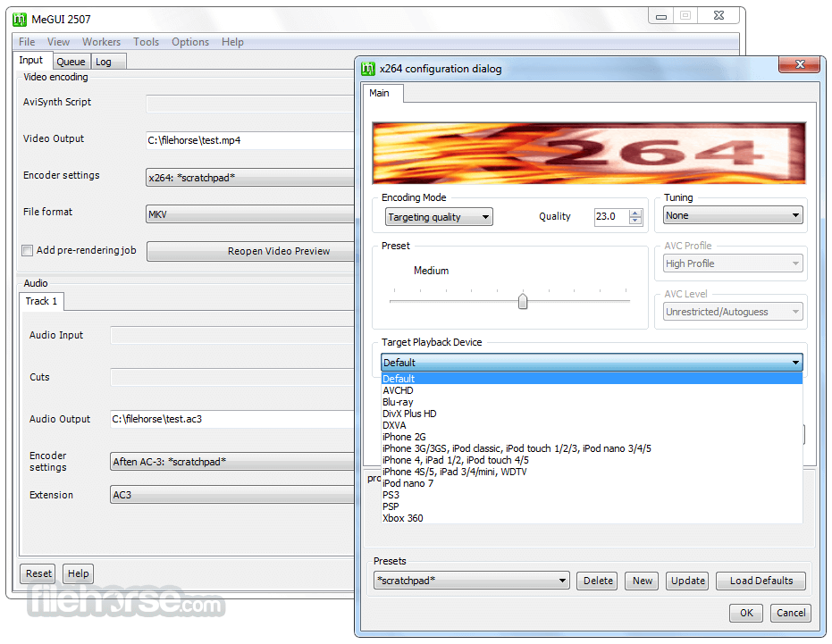Click the x264 configuration dialog title icon
The image size is (832, 644).
[x=367, y=69]
